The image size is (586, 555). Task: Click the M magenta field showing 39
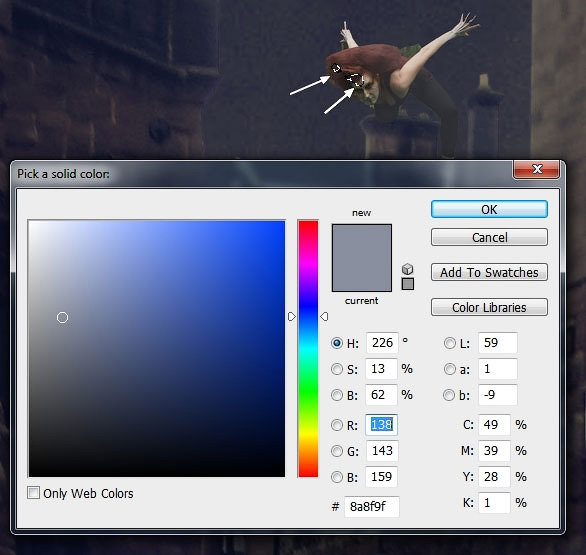tap(494, 451)
